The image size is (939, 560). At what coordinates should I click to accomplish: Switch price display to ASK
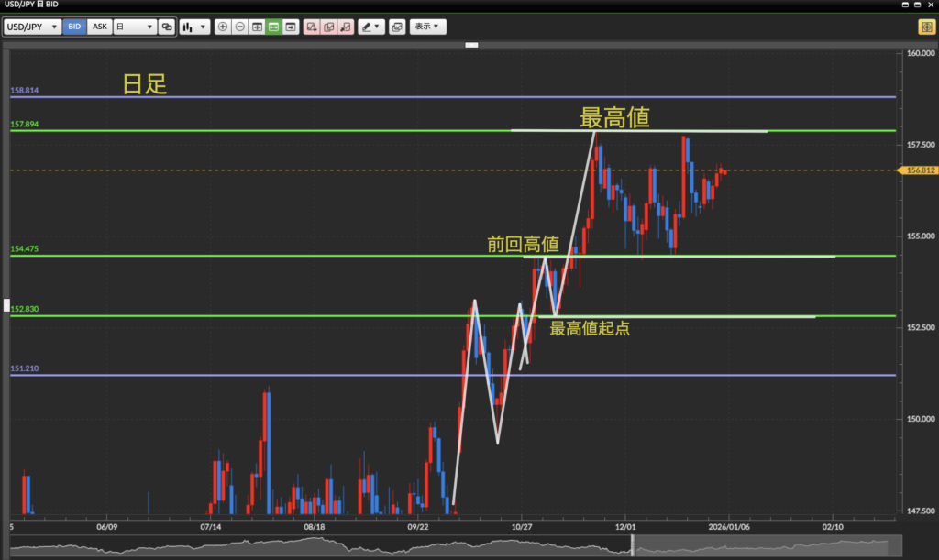pos(100,27)
